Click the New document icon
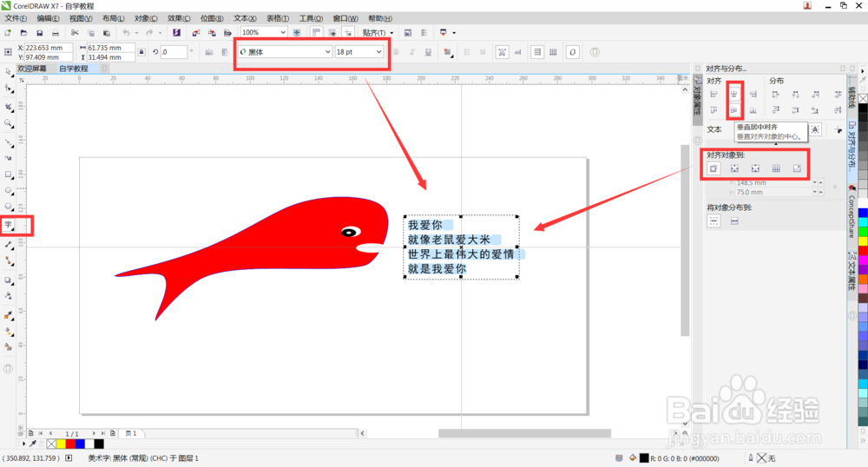Image resolution: width=868 pixels, height=467 pixels. pos(8,33)
